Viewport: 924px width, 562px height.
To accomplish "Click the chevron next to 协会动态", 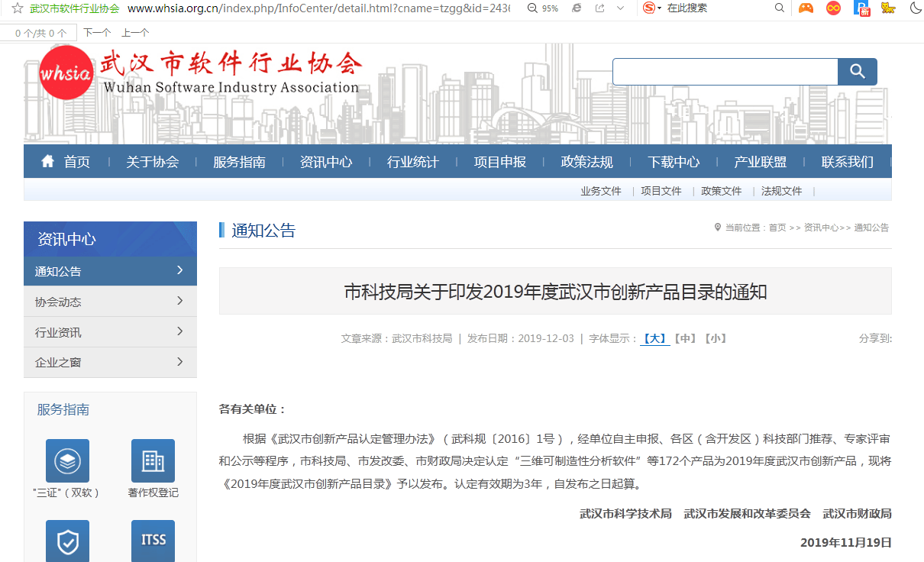I will coord(180,301).
